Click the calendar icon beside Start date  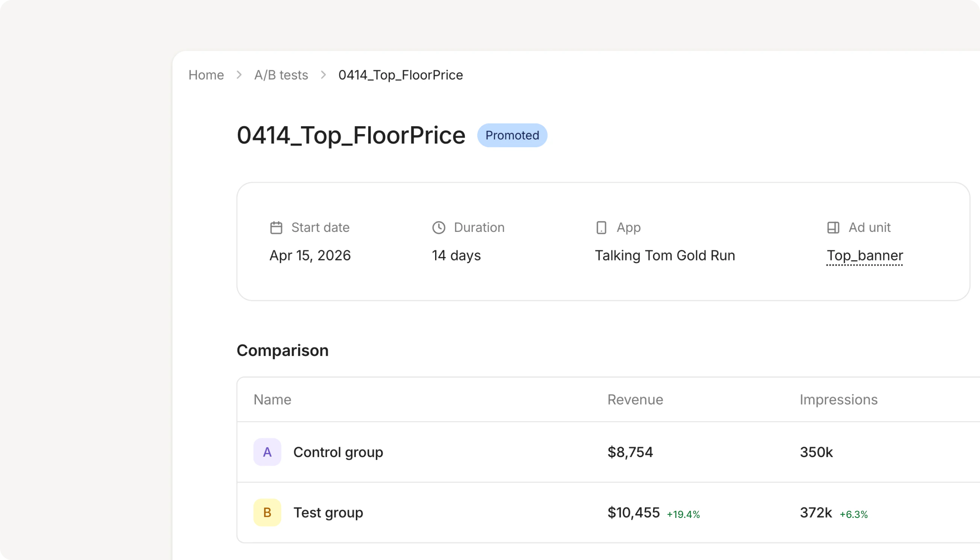276,228
